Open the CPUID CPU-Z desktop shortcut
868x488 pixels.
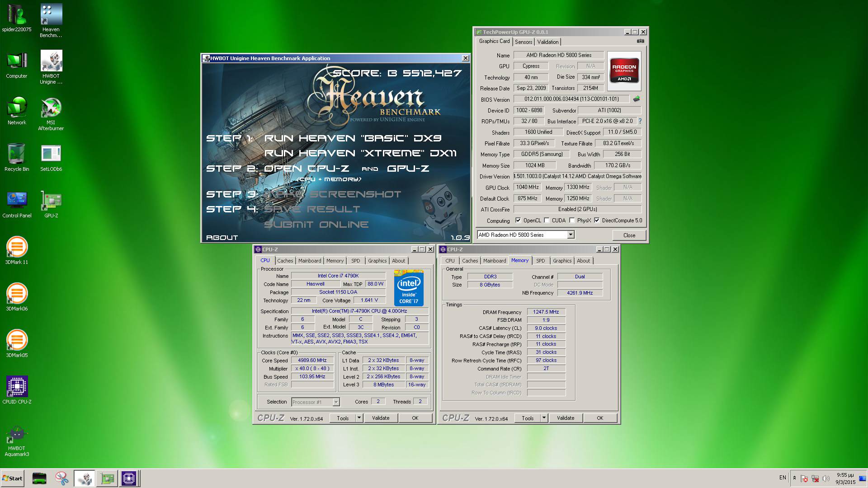(x=17, y=390)
